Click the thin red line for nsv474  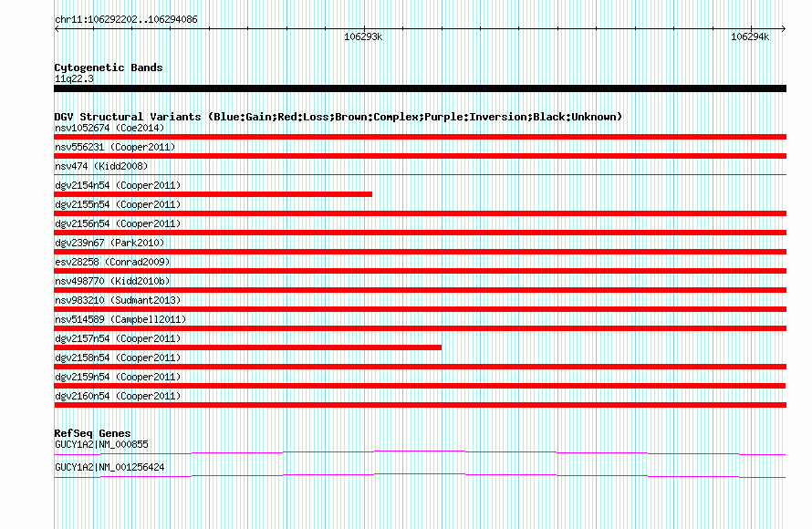click(x=420, y=175)
